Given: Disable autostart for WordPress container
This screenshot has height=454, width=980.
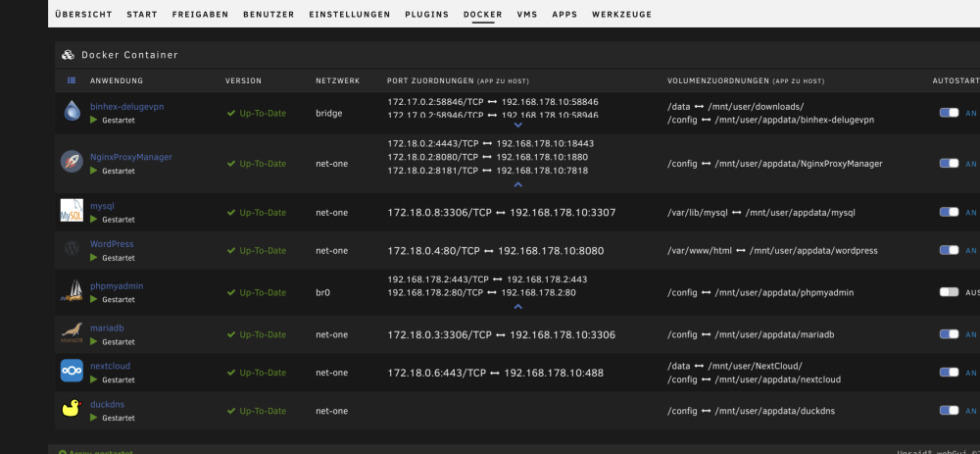Looking at the screenshot, I should point(949,250).
